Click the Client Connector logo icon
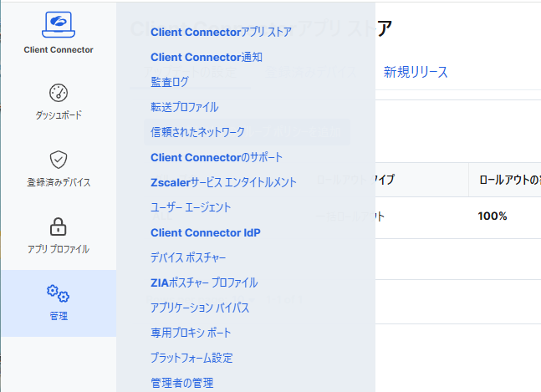 pyautogui.click(x=59, y=24)
